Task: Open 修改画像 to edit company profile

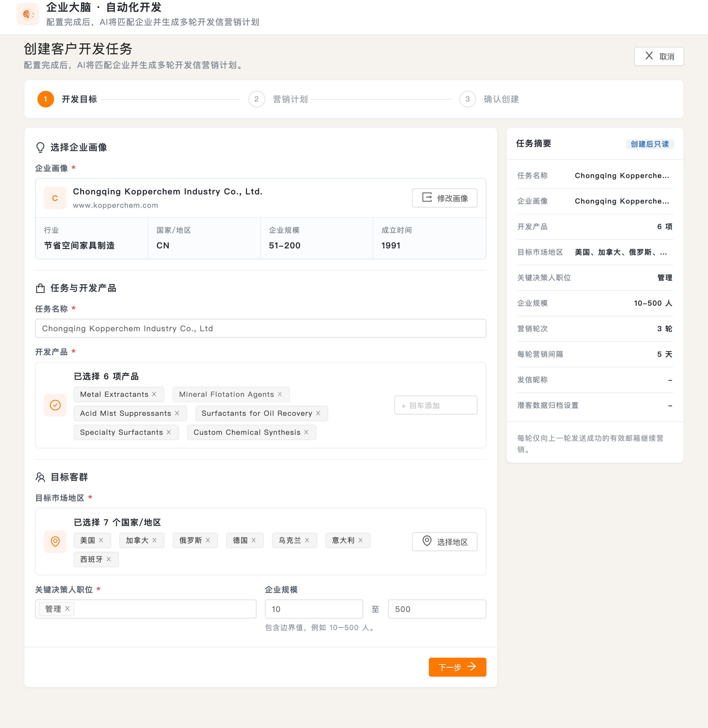Action: pyautogui.click(x=445, y=198)
